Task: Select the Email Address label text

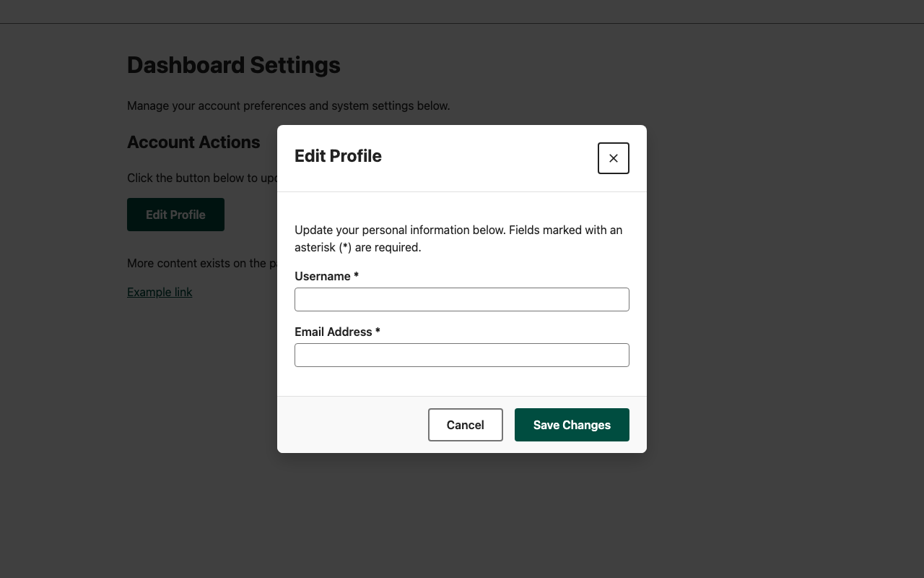Action: pyautogui.click(x=332, y=332)
